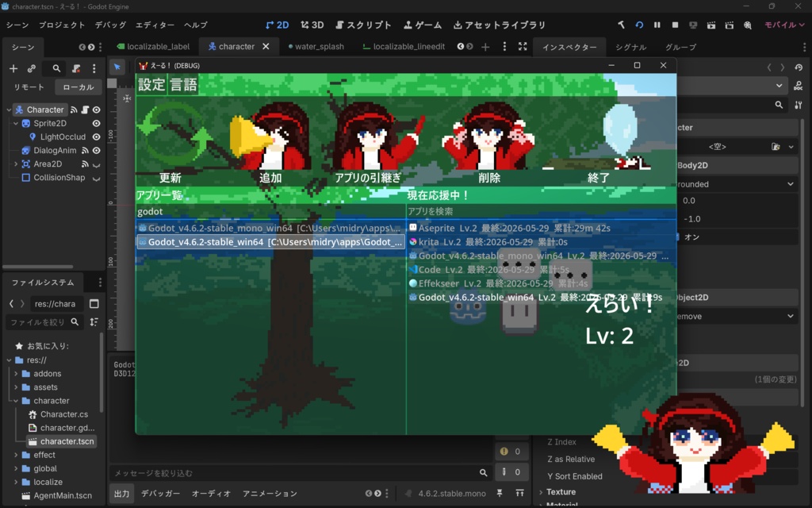This screenshot has width=812, height=508.
Task: Open the file sort options icon
Action: [x=94, y=322]
